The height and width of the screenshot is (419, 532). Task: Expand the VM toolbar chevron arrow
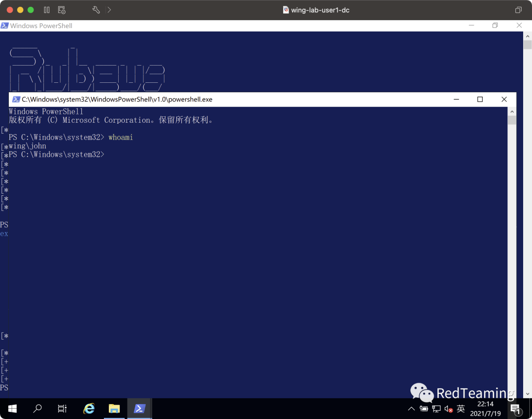109,10
